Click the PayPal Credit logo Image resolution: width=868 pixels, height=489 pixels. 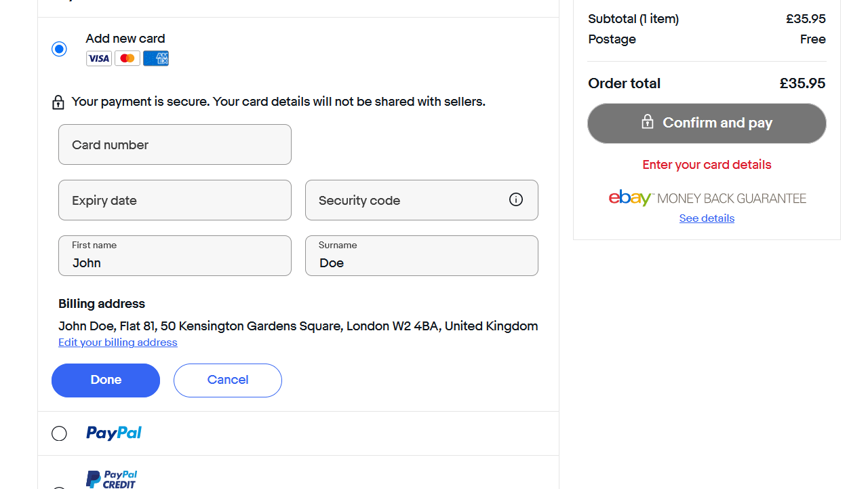(x=111, y=479)
